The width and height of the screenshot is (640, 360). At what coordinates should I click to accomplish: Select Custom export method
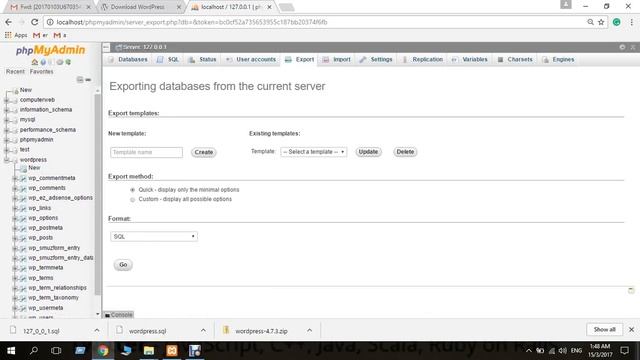[133, 200]
